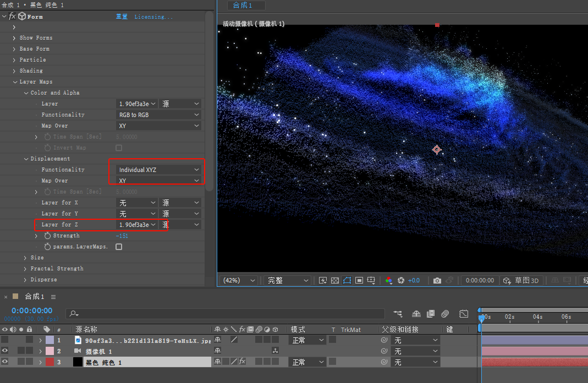Enable motion blur icon in timeline
The image size is (588, 383).
(445, 314)
